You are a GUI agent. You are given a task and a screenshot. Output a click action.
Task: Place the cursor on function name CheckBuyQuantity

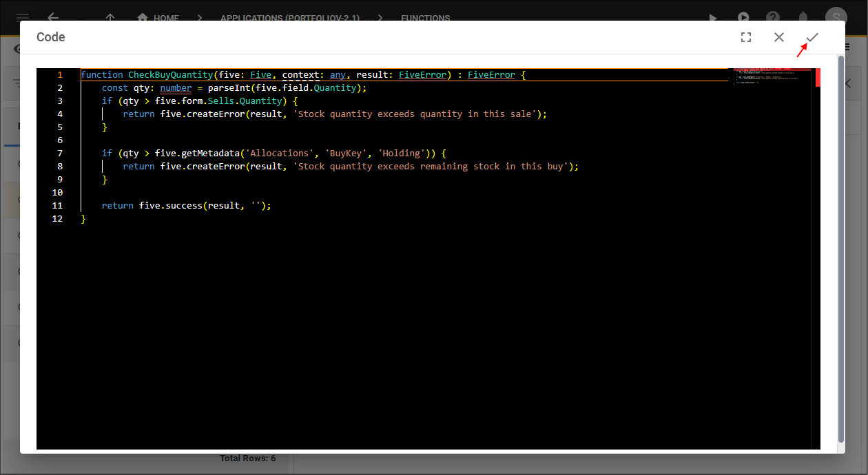tap(171, 74)
